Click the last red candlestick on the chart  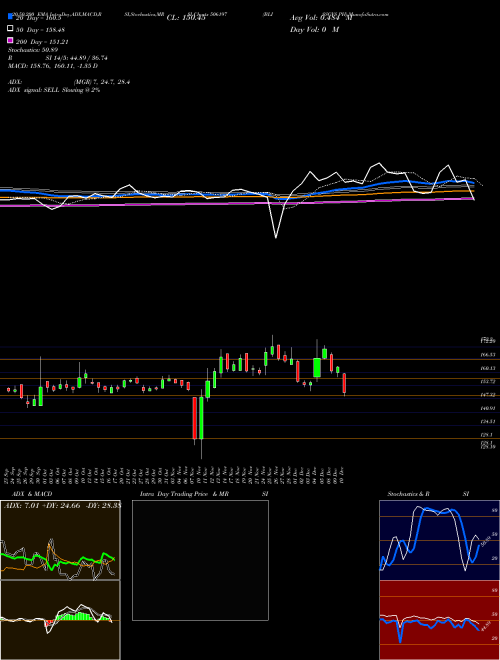pos(344,383)
